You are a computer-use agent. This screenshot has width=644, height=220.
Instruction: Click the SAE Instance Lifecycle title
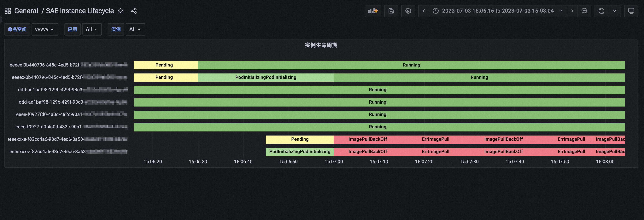(x=80, y=11)
